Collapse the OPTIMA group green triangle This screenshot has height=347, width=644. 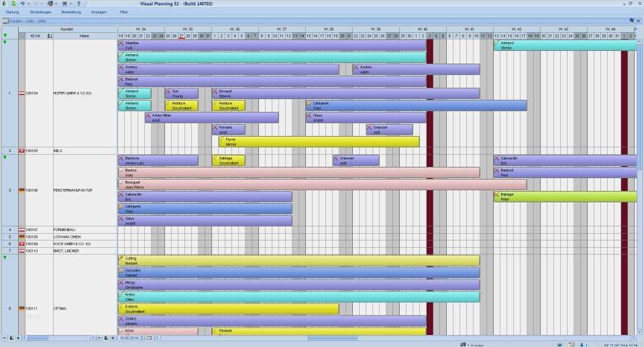click(5, 258)
